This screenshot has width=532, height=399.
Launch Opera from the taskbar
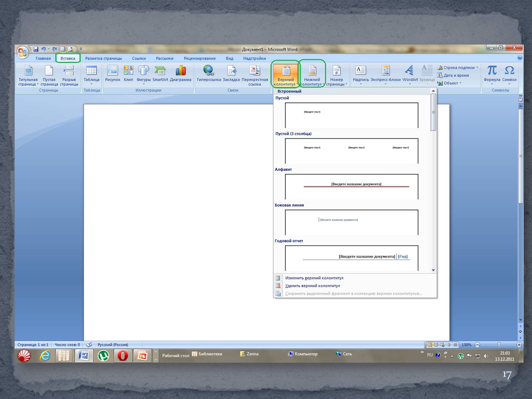pos(123,356)
